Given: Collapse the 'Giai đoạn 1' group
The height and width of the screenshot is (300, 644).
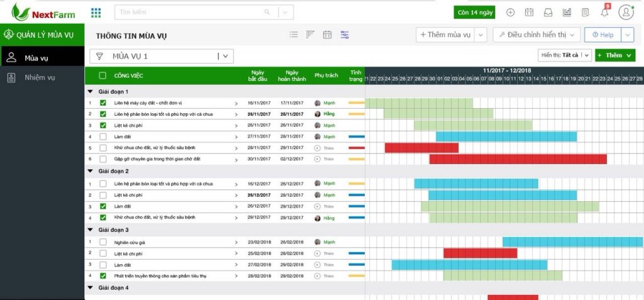Looking at the screenshot, I should pyautogui.click(x=91, y=91).
